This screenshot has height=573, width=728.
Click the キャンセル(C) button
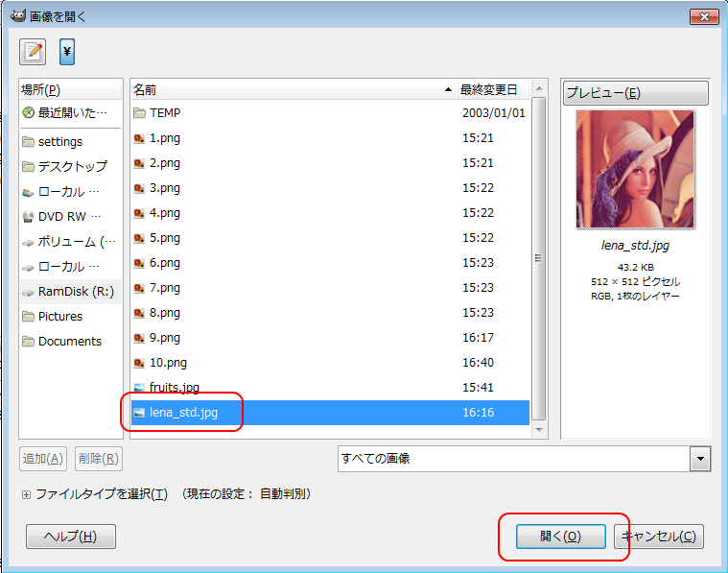pyautogui.click(x=658, y=537)
